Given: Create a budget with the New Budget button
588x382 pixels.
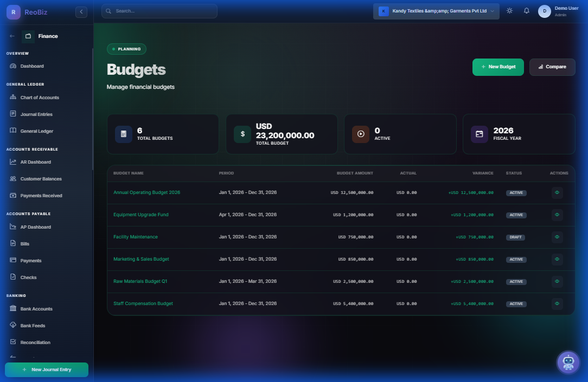Looking at the screenshot, I should (497, 67).
